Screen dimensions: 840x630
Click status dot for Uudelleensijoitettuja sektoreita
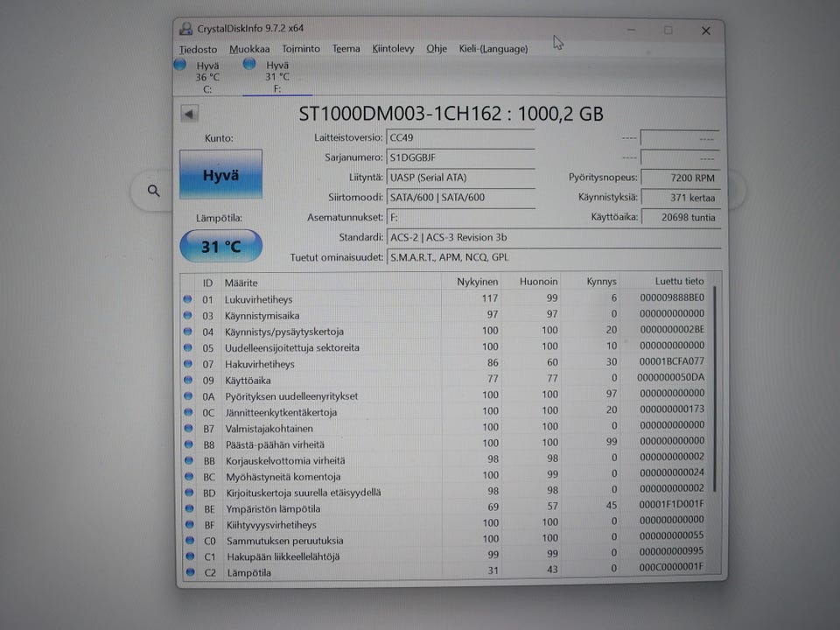pos(187,347)
